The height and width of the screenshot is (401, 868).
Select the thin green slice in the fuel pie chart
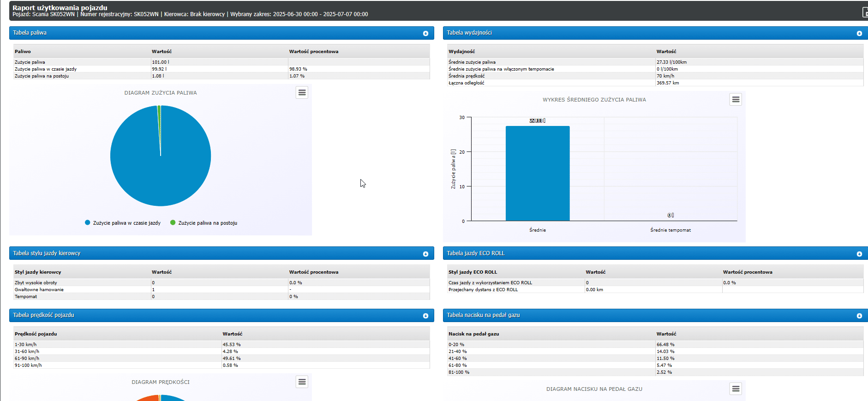[159, 115]
